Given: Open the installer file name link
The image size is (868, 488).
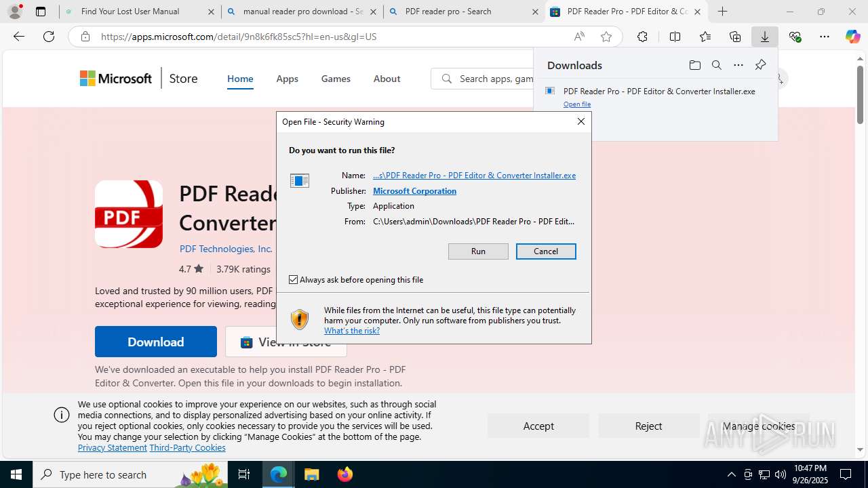Looking at the screenshot, I should tap(474, 176).
